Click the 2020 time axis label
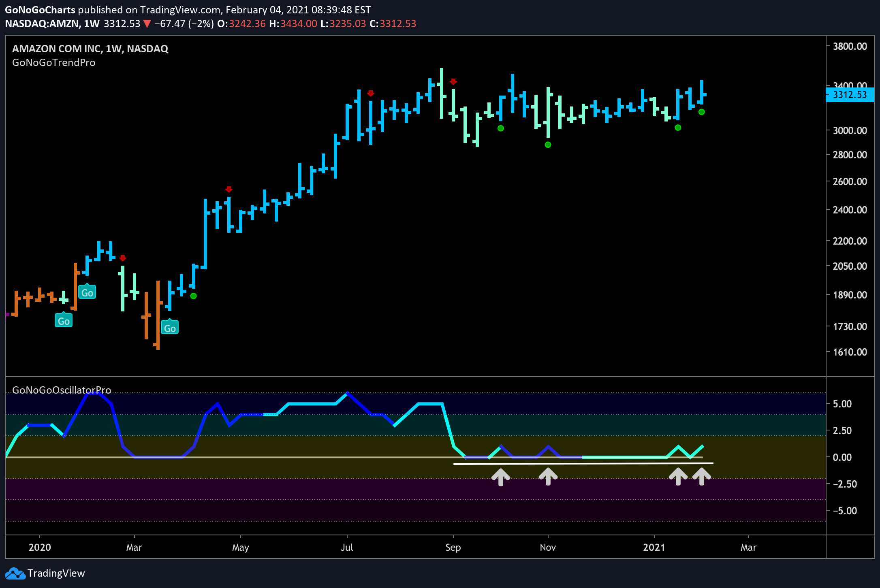 click(40, 548)
